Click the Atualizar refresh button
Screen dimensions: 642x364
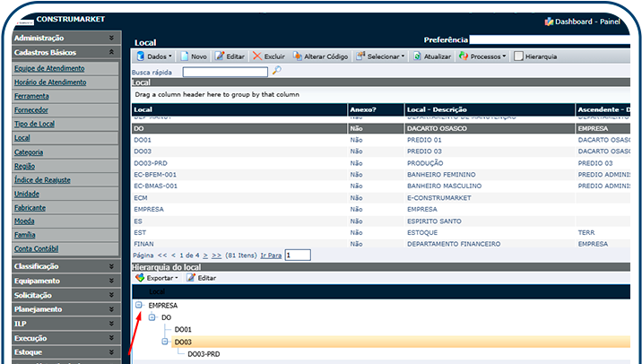tap(430, 56)
